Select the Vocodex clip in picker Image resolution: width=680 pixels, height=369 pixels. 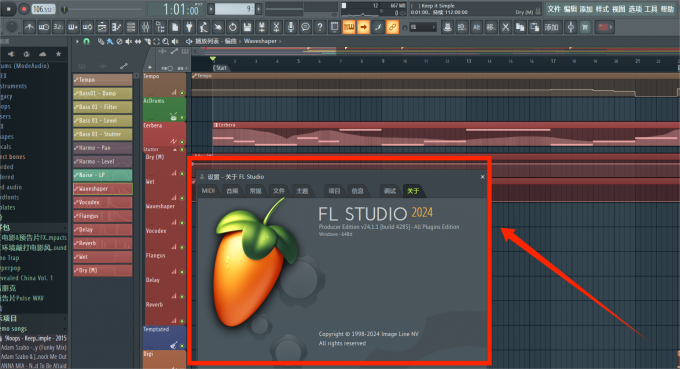coord(103,202)
